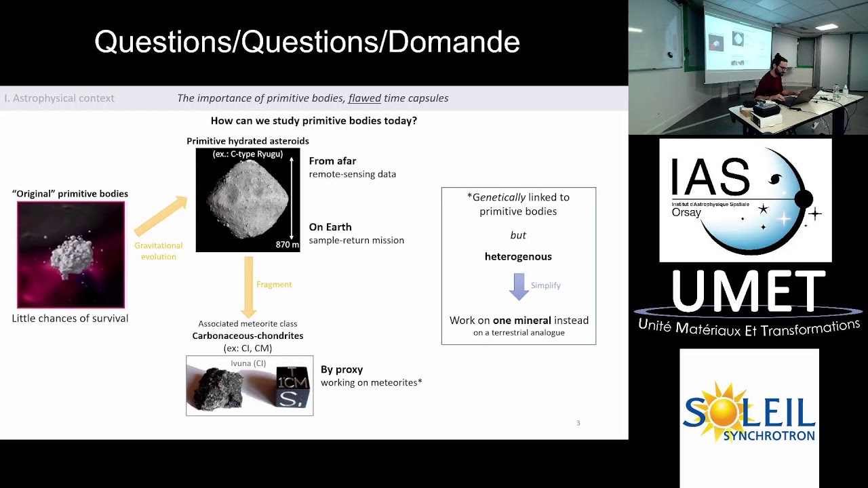868x488 pixels.
Task: Click the slide number 3
Action: pos(578,423)
